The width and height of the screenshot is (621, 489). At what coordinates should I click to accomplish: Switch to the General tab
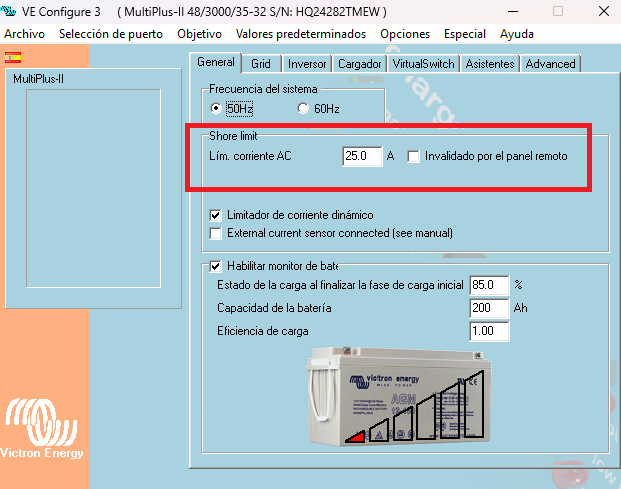click(x=216, y=62)
